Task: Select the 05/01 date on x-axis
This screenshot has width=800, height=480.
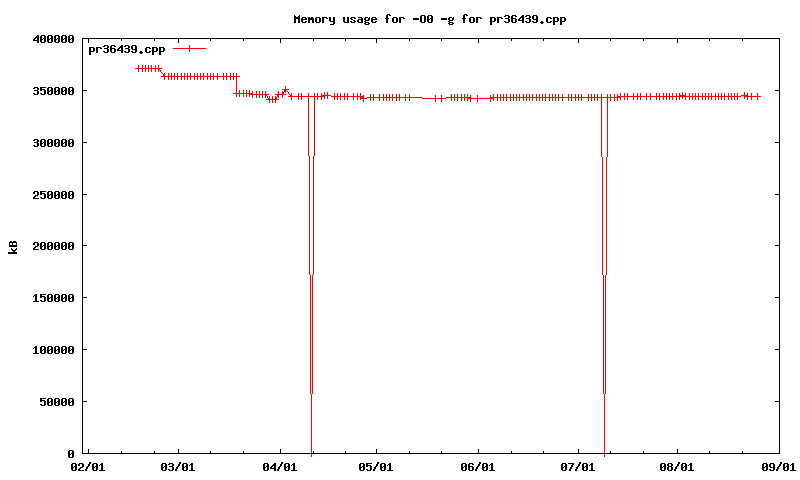Action: pyautogui.click(x=376, y=467)
